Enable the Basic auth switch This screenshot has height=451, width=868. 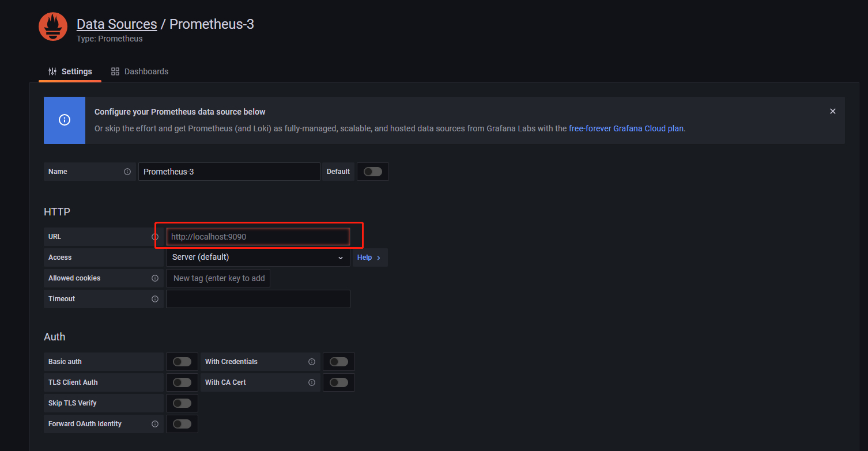point(182,362)
